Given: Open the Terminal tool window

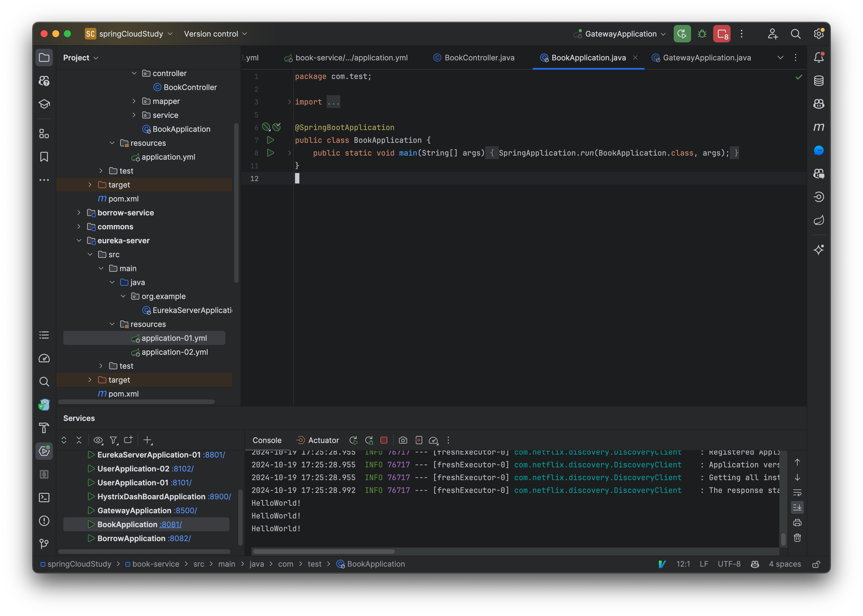Looking at the screenshot, I should [44, 497].
